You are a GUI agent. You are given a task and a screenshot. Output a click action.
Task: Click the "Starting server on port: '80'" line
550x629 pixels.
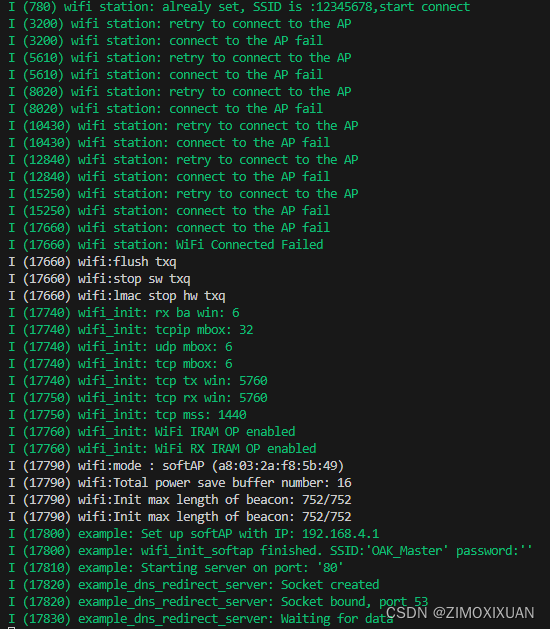coord(176,568)
